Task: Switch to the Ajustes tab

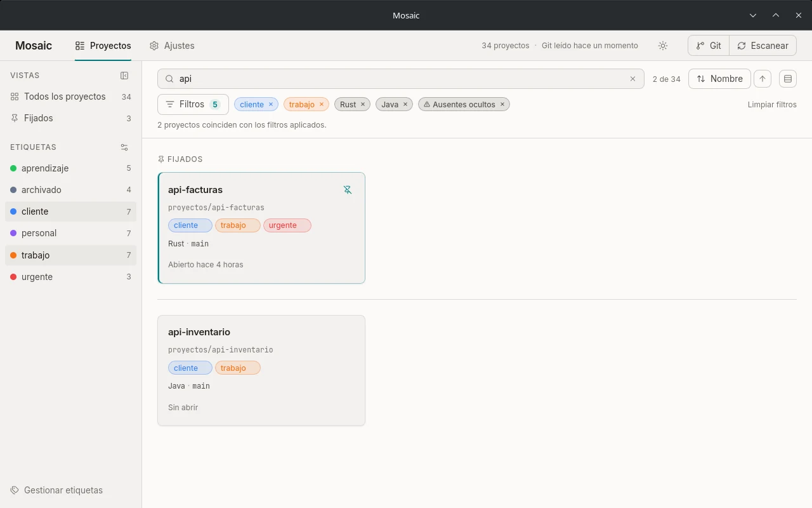Action: tap(172, 46)
